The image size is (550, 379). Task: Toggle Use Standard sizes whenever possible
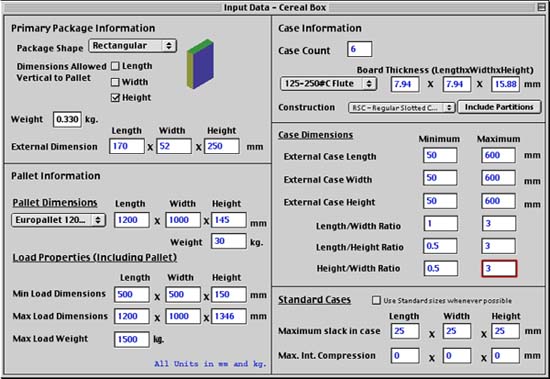click(376, 300)
